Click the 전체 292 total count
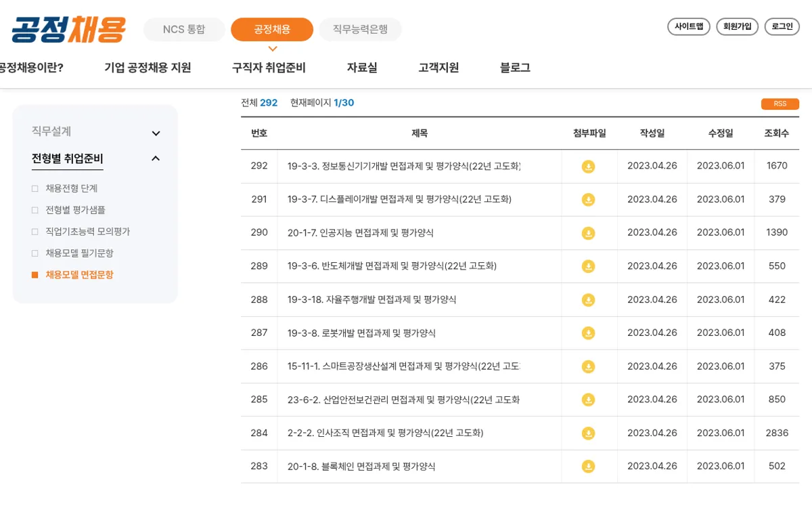The image size is (812, 508). coord(259,103)
